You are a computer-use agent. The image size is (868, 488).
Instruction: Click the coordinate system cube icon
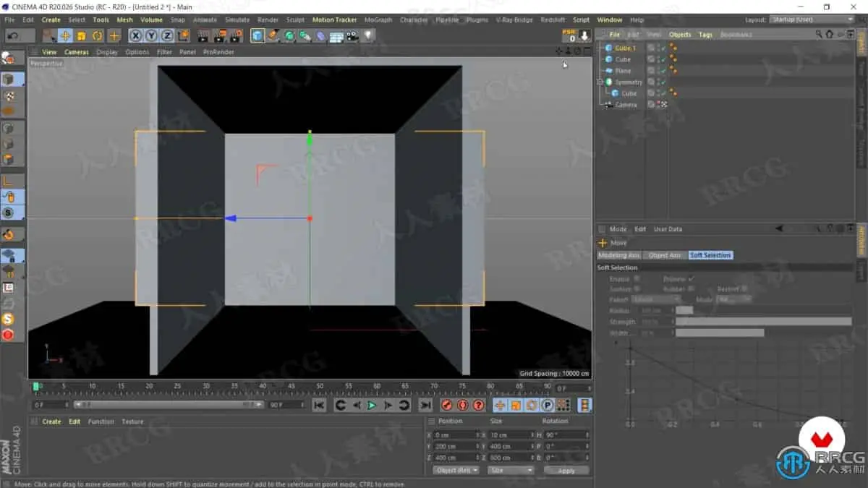pyautogui.click(x=184, y=35)
